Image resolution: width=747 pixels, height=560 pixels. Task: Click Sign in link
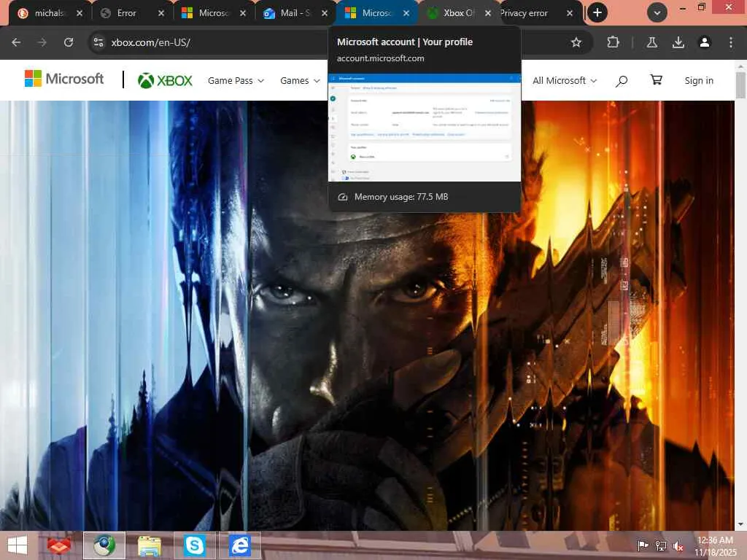click(699, 80)
